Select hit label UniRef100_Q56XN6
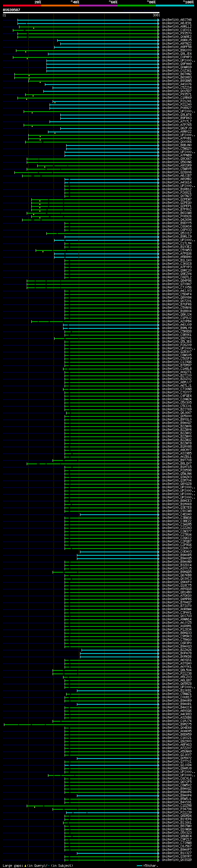 (x=177, y=162)
